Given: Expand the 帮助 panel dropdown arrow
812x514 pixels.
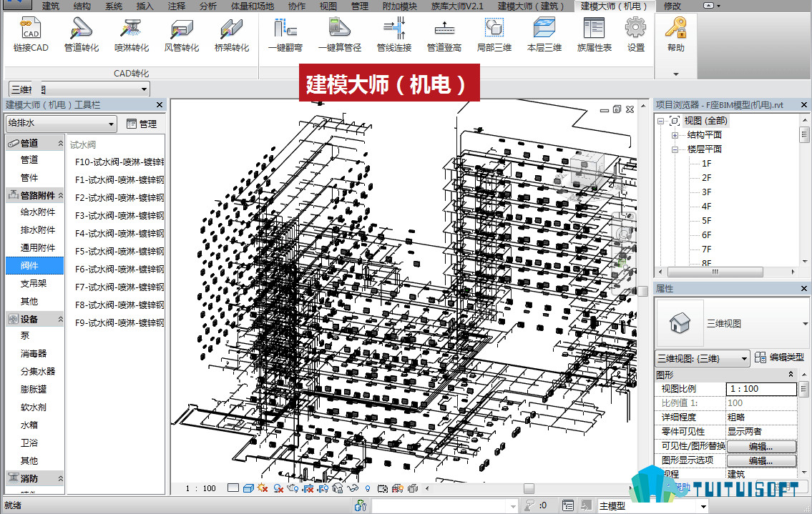Looking at the screenshot, I should click(x=676, y=74).
